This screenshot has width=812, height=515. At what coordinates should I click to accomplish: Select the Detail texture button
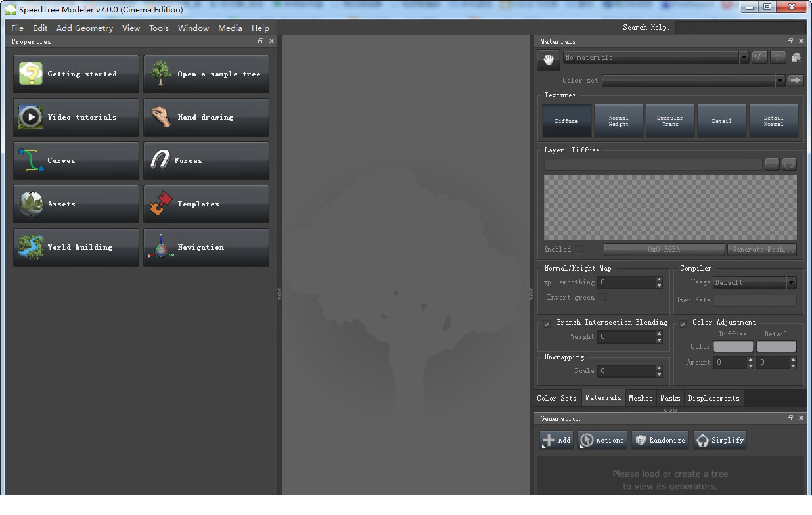pos(722,121)
